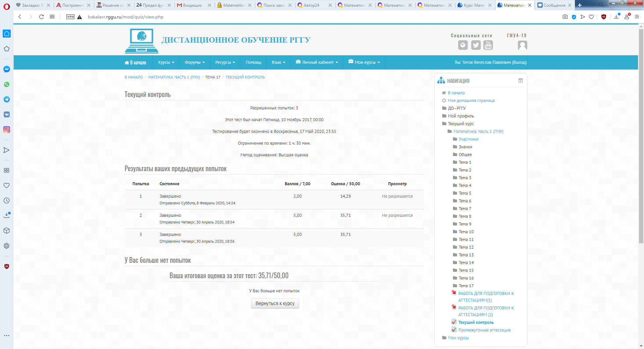Viewport: 644px width, 349px height.
Task: Open the Форумы dropdown menu
Action: (195, 62)
